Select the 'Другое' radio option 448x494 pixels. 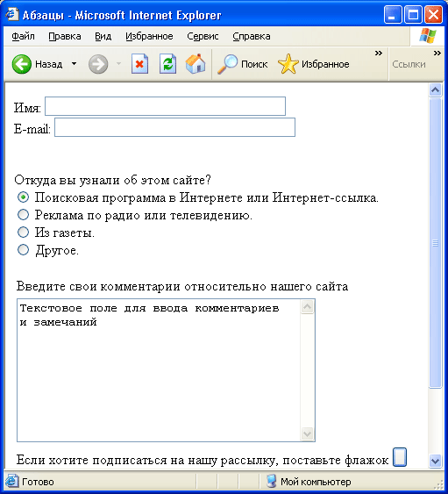click(23, 250)
